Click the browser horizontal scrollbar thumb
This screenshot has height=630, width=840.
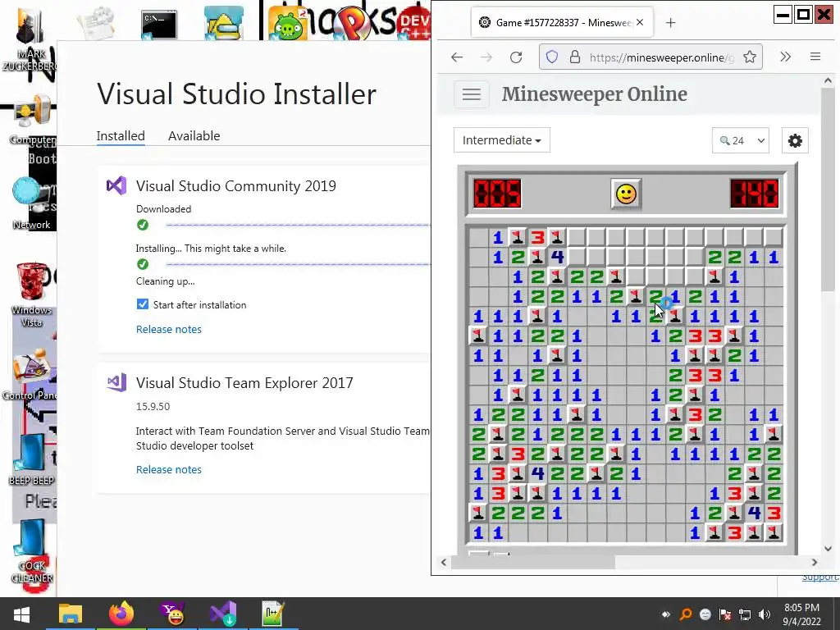click(533, 563)
